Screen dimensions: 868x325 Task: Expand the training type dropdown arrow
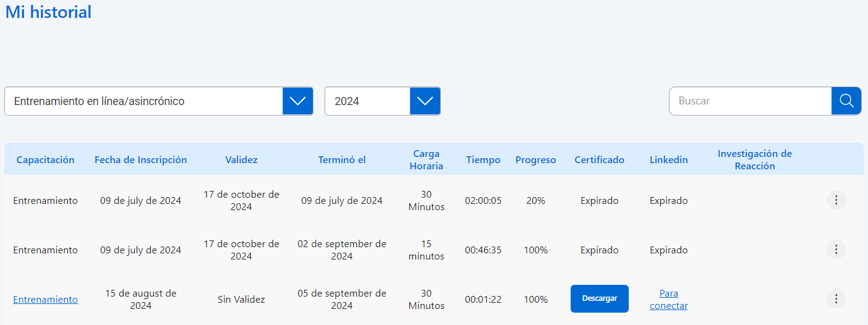coord(297,101)
